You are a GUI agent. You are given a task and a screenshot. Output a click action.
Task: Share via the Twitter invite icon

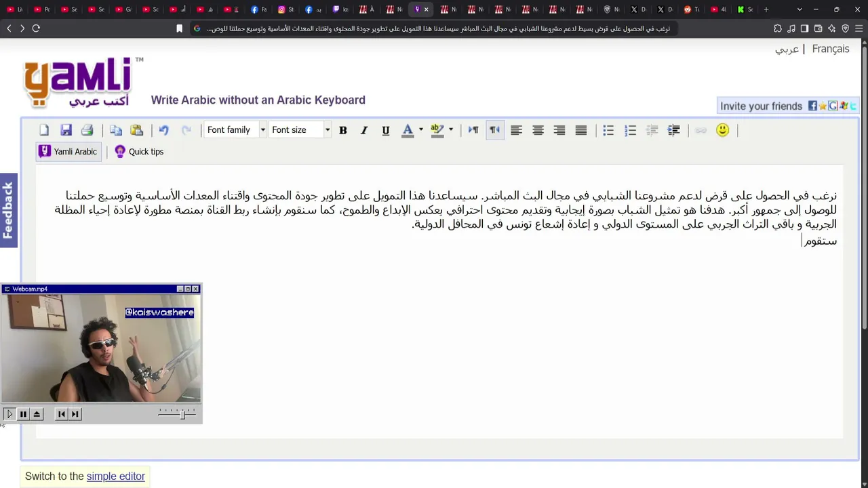853,106
